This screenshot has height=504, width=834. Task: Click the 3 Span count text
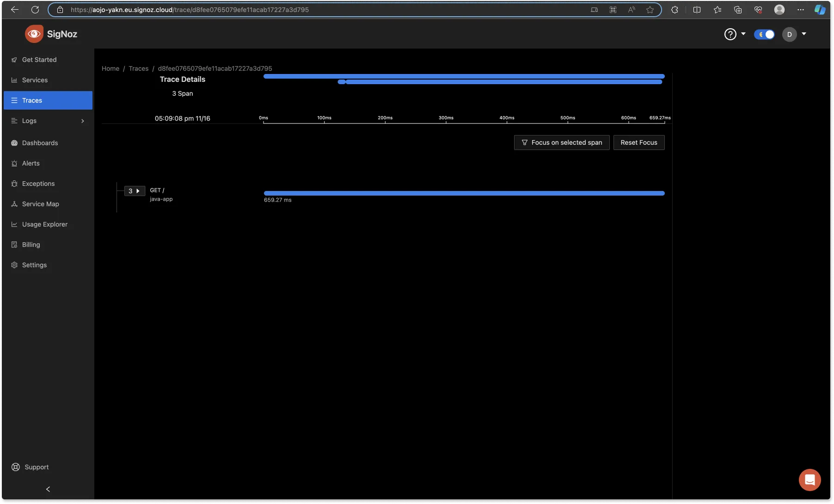(x=183, y=93)
